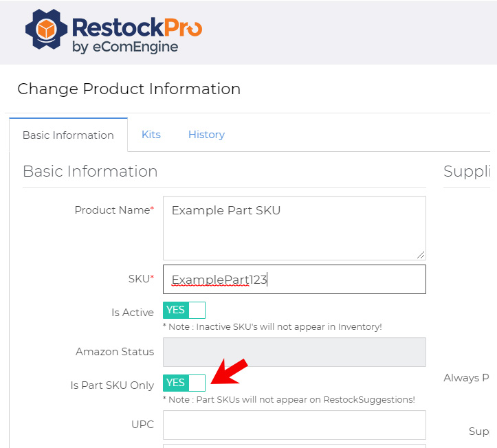Focus the SKU input field
The width and height of the screenshot is (497, 448).
[x=294, y=280]
